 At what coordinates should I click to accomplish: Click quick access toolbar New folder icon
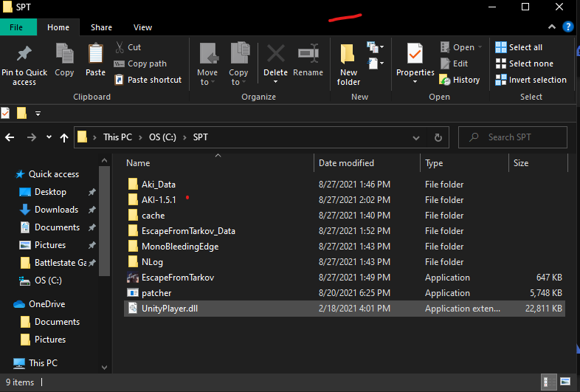(22, 113)
